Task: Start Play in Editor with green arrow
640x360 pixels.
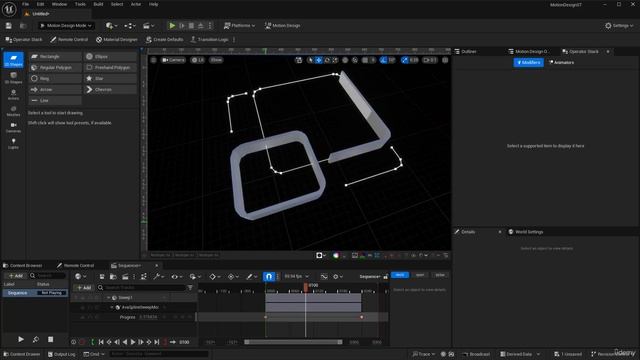Action: [172, 26]
